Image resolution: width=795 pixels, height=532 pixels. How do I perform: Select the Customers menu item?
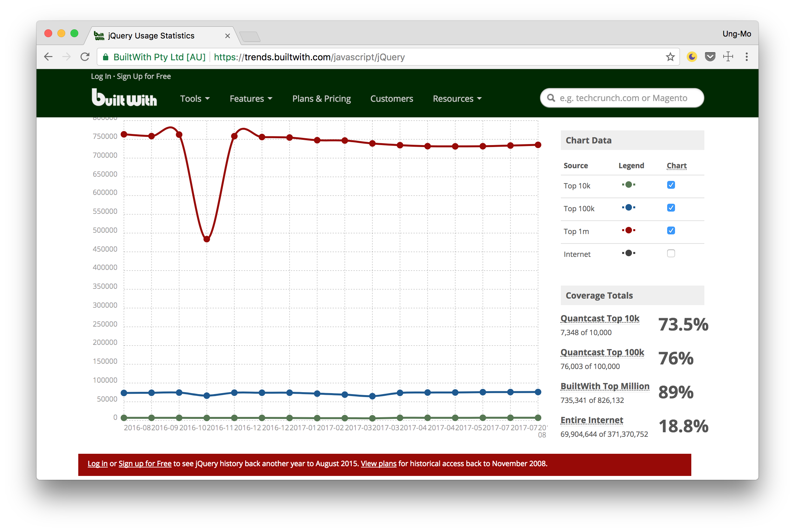(x=391, y=98)
